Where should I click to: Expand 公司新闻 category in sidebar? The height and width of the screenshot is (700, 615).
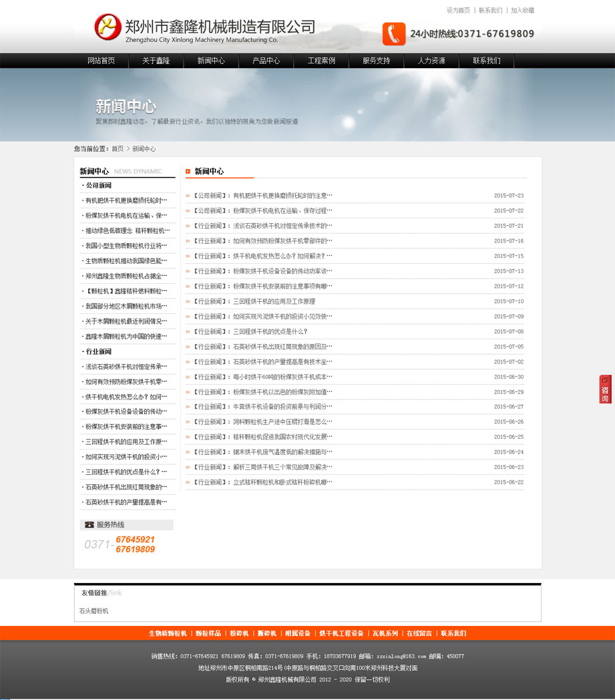(x=99, y=186)
